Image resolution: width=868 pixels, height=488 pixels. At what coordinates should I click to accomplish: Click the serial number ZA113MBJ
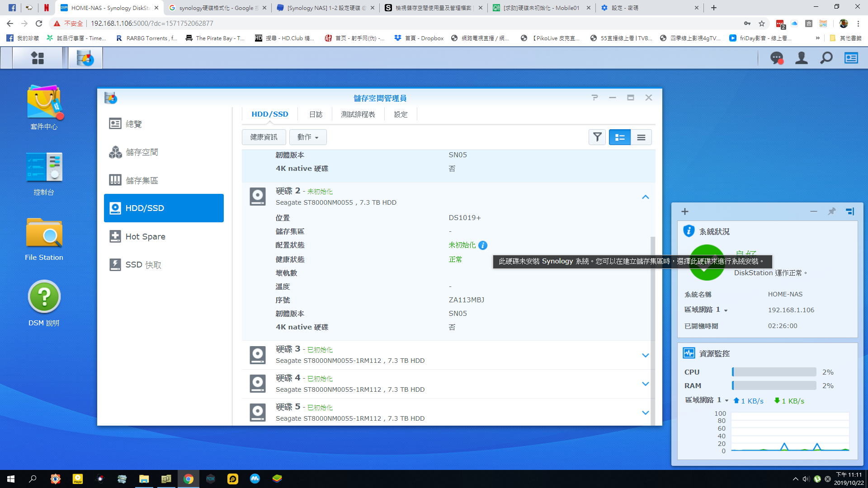466,300
